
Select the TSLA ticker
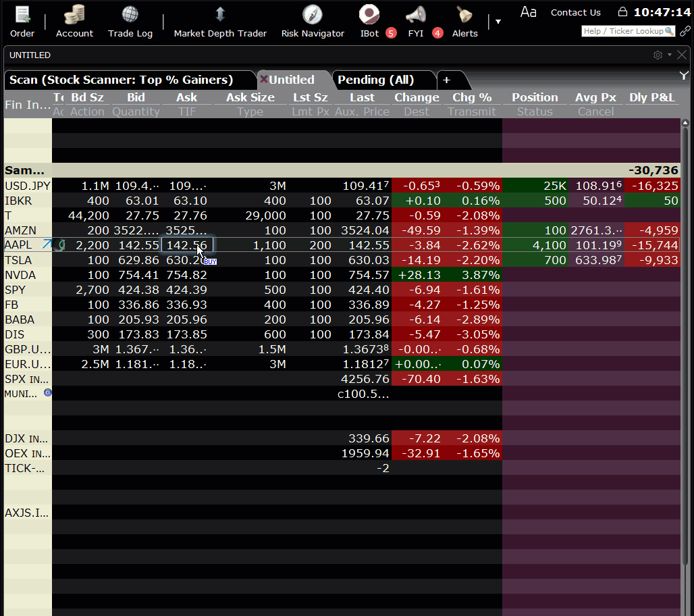[x=19, y=260]
